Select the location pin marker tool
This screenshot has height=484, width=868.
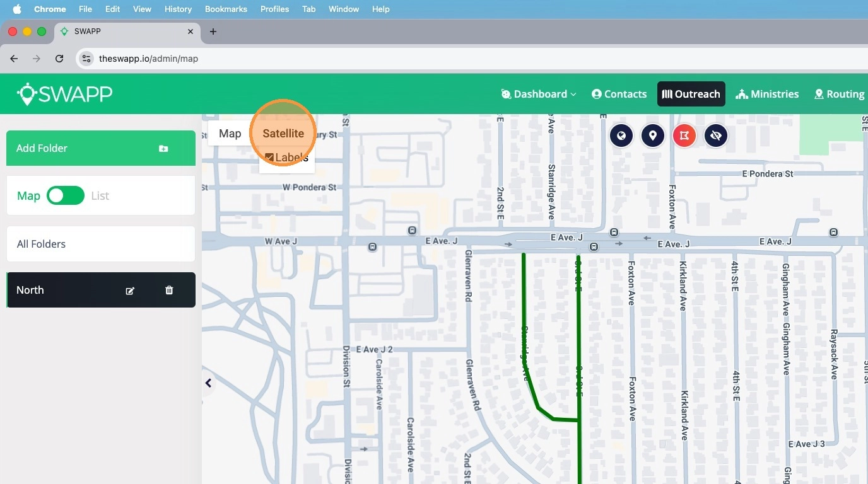653,135
